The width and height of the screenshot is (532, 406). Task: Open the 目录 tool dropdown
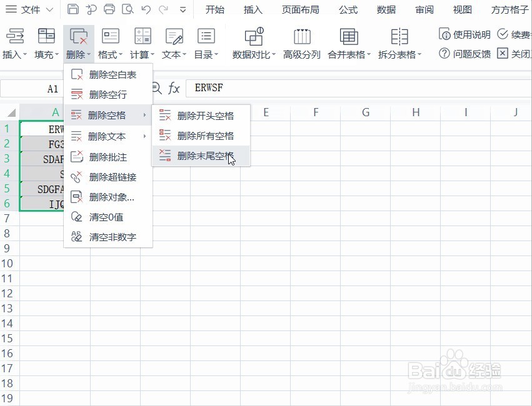pos(206,44)
